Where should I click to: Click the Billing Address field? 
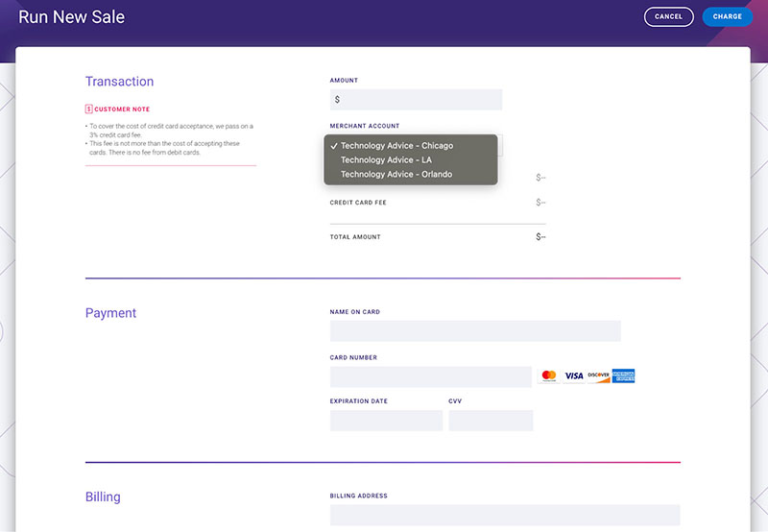coord(505,515)
